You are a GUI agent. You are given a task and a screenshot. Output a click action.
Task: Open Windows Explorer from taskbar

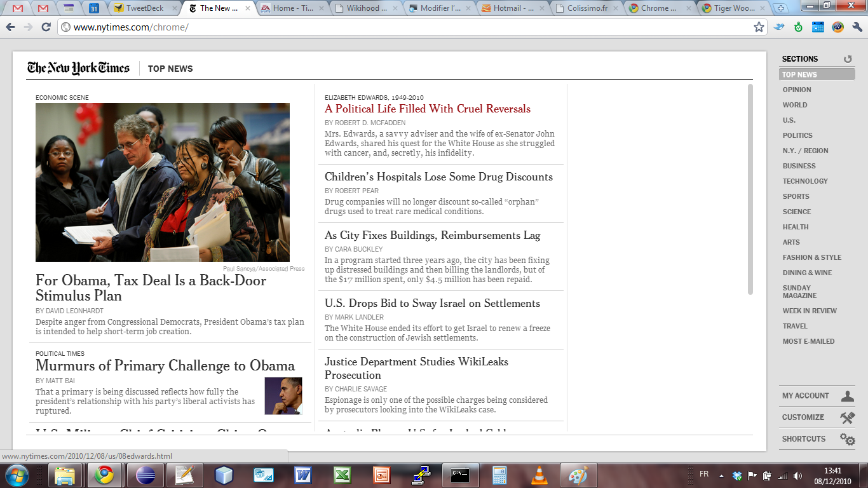[x=65, y=475]
